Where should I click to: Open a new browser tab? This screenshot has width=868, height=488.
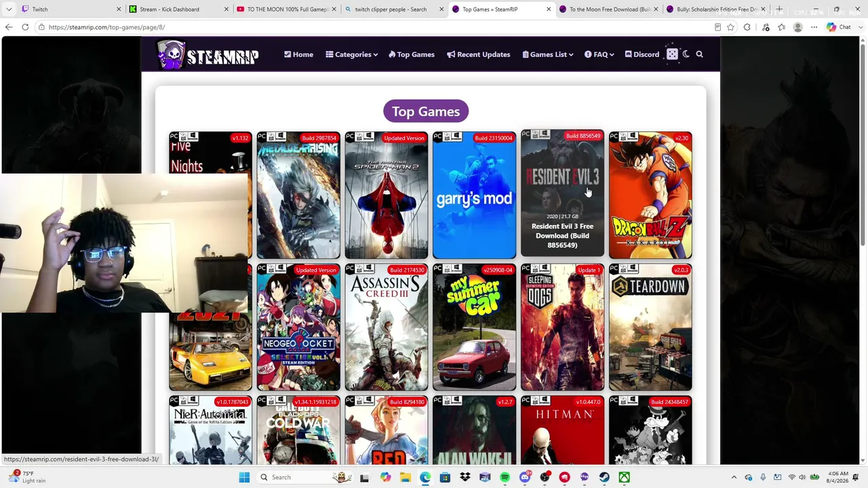(779, 9)
